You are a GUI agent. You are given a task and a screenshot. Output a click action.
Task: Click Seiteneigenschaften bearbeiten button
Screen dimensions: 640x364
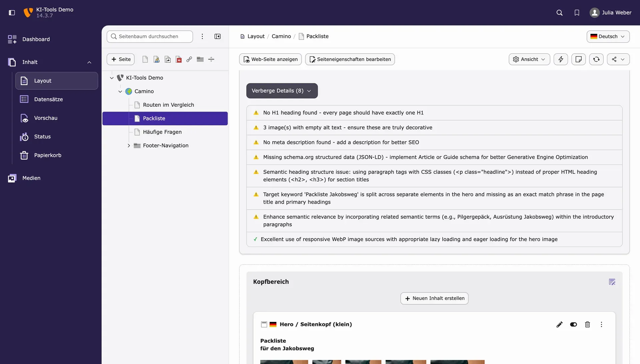tap(350, 59)
